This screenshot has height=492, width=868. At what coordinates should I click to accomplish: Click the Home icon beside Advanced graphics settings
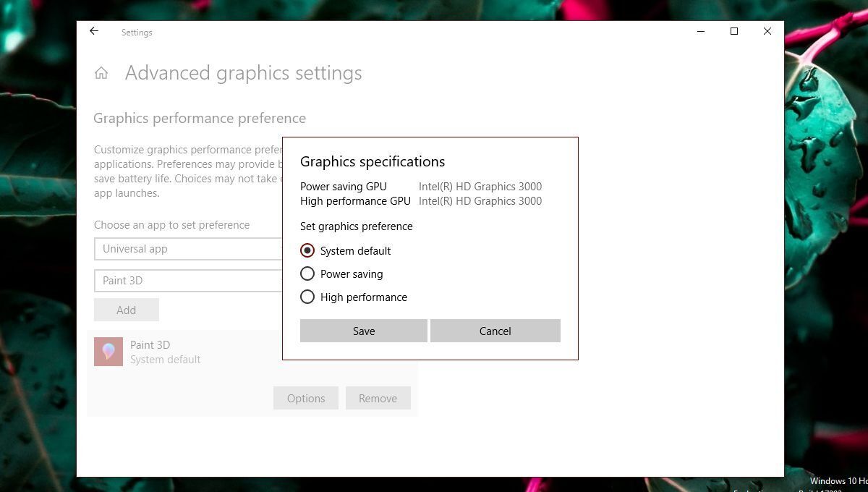(101, 72)
